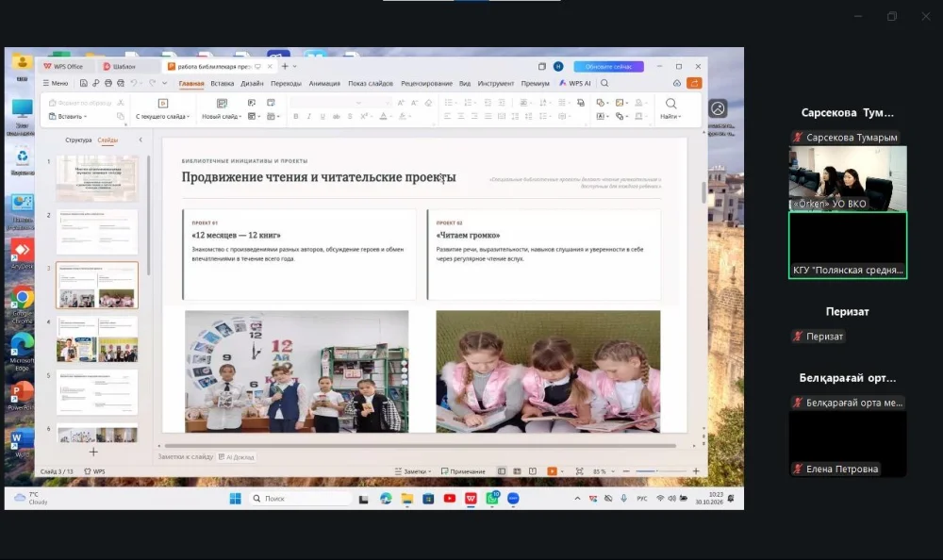This screenshot has width=943, height=560.
Task: Click the zoom in plus button
Action: [x=696, y=471]
